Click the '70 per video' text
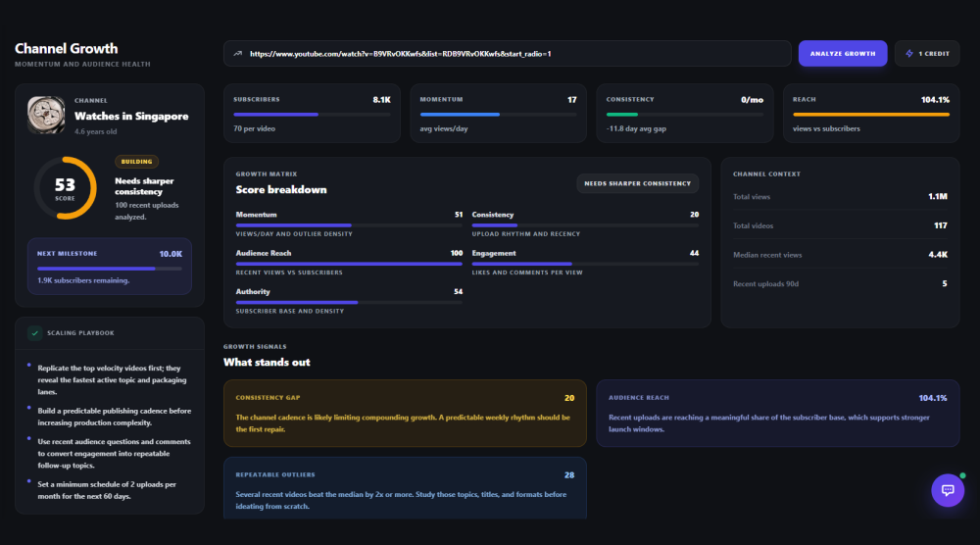980x545 pixels. [255, 128]
